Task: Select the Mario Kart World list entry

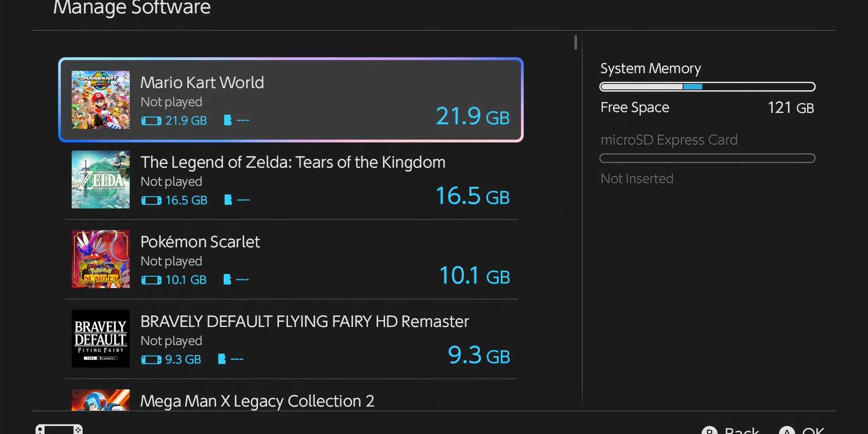Action: click(x=291, y=100)
